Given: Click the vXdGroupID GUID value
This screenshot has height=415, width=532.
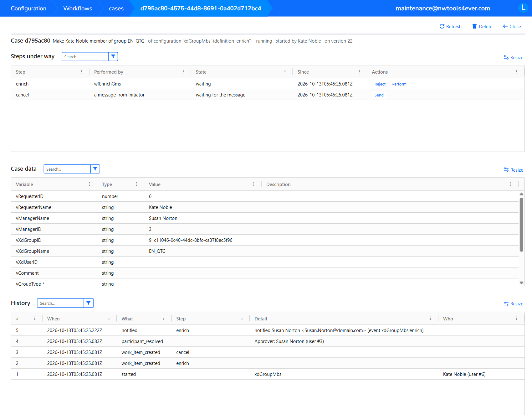Looking at the screenshot, I should click(x=191, y=240).
